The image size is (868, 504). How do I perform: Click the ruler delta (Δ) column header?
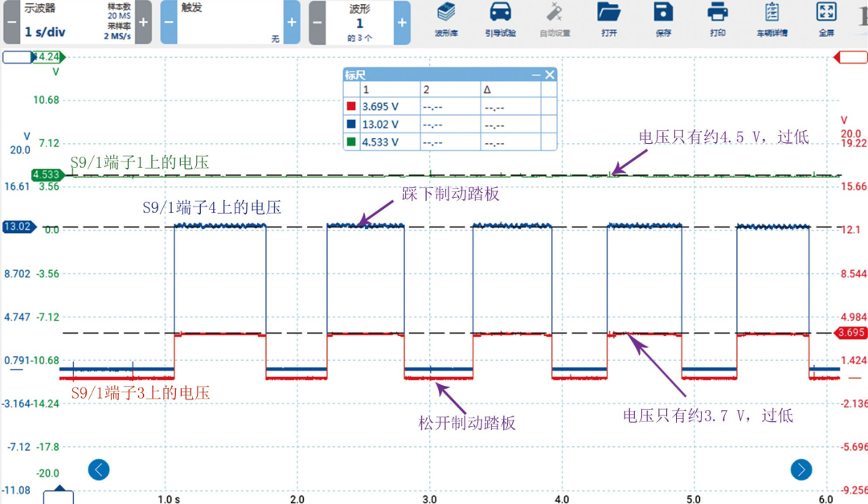[x=510, y=89]
